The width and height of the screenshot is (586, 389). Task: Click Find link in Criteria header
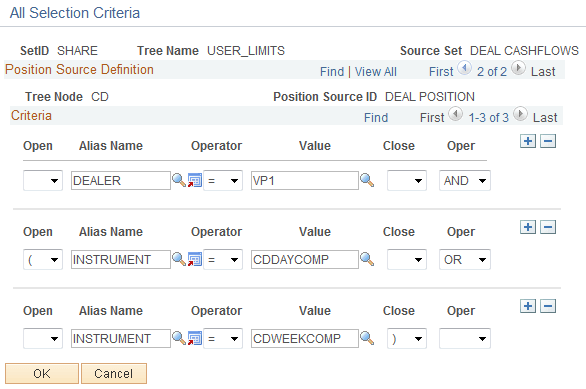(376, 117)
